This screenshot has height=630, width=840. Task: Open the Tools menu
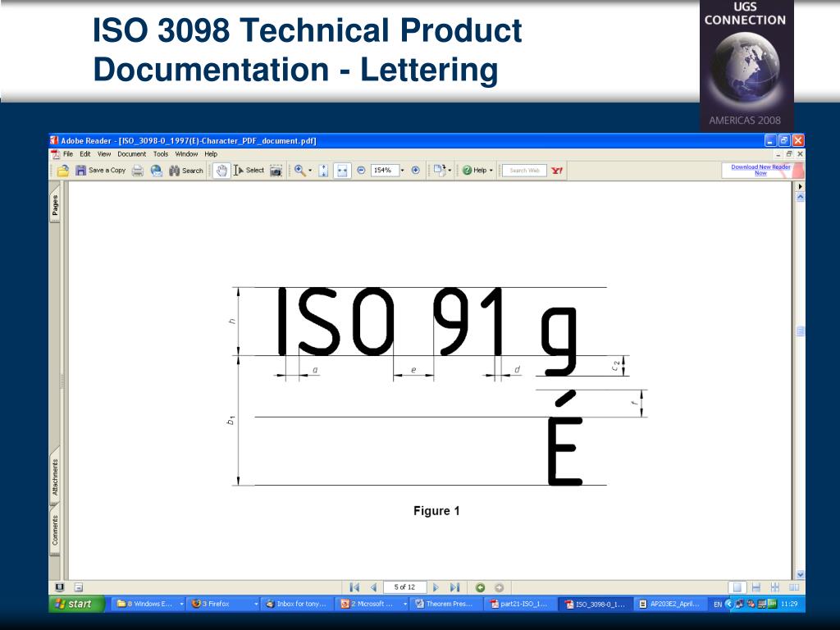(x=161, y=153)
